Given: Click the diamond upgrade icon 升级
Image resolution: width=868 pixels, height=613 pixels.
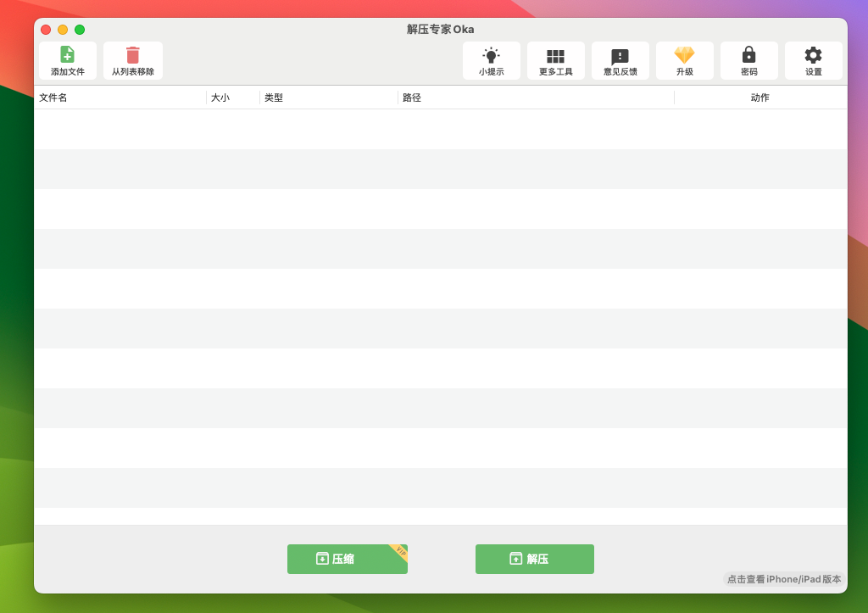Looking at the screenshot, I should click(x=684, y=56).
